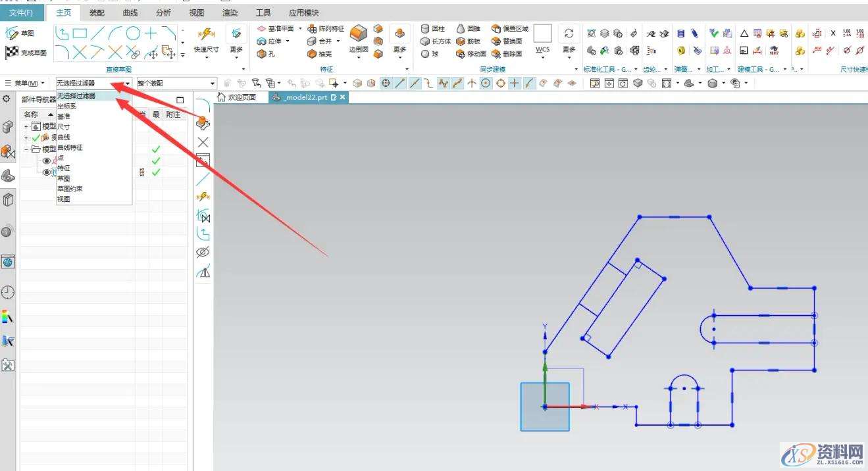Image resolution: width=868 pixels, height=471 pixels.
Task: Open the 文件(F) file menu
Action: pyautogui.click(x=21, y=12)
